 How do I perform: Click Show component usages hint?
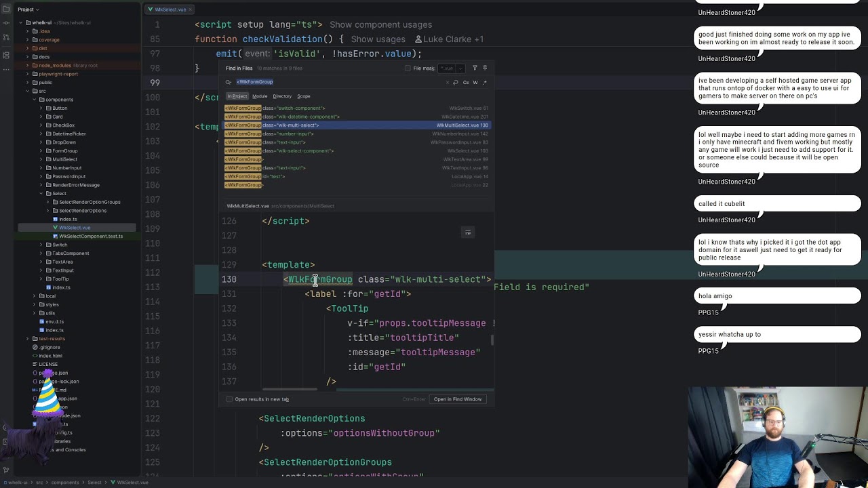point(380,25)
